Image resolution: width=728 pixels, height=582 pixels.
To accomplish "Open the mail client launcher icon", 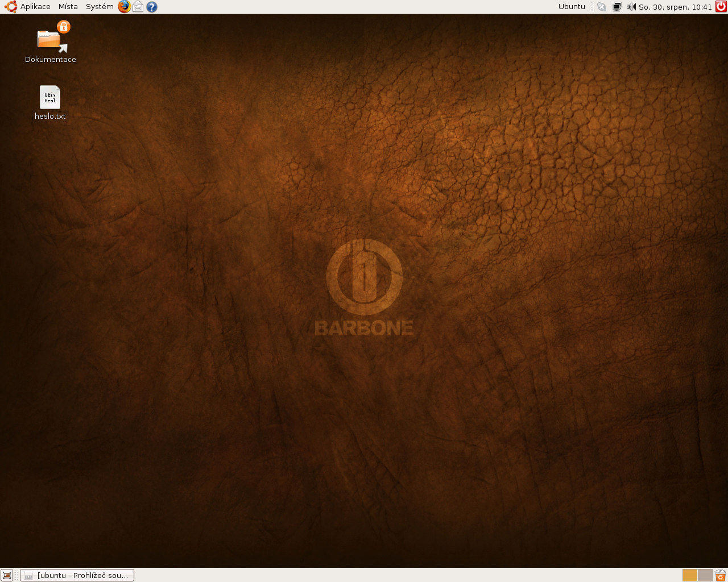I will coord(138,7).
